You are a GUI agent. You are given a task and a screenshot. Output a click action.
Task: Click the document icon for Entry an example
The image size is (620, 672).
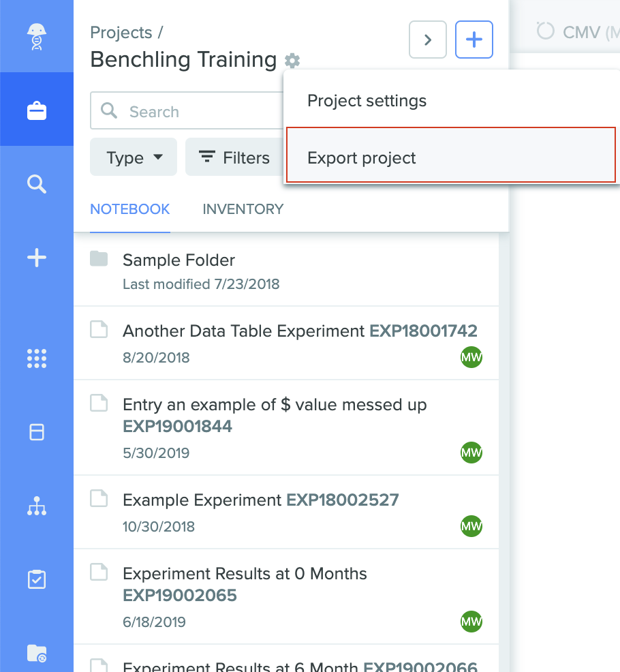[99, 403]
